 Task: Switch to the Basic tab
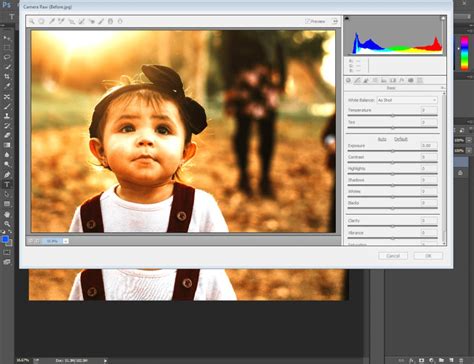pos(348,80)
